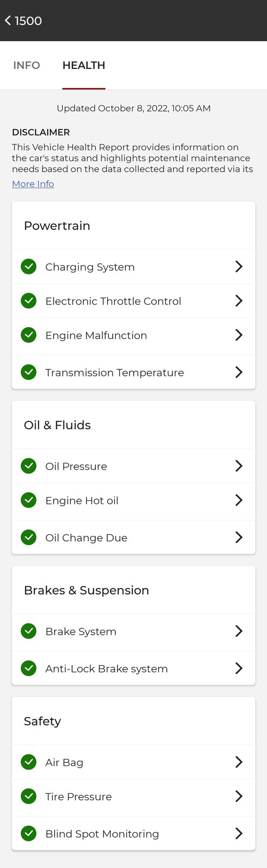The image size is (267, 868).
Task: Tap the back arrow next to 1500
Action: pyautogui.click(x=8, y=21)
